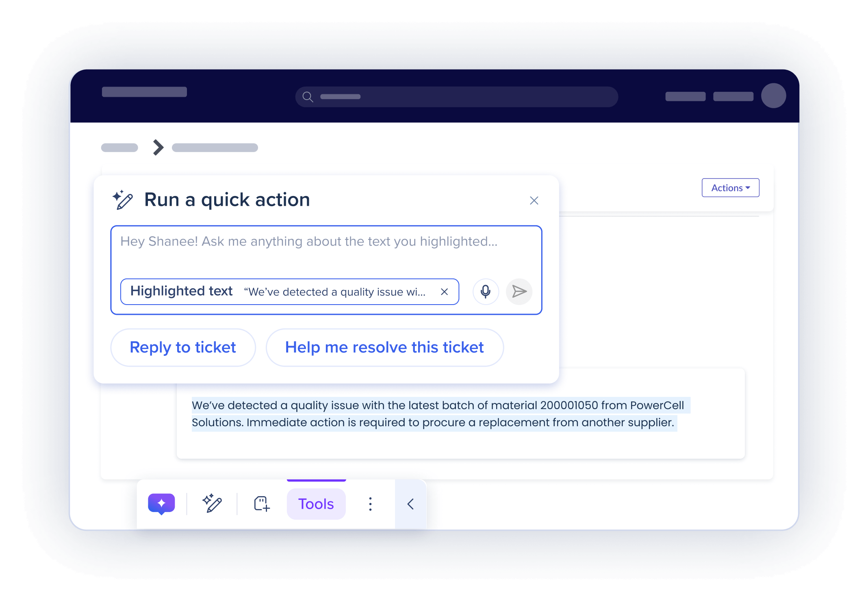Click the ask me anything input field
Viewport: 868px width, 599px height.
pos(309,241)
